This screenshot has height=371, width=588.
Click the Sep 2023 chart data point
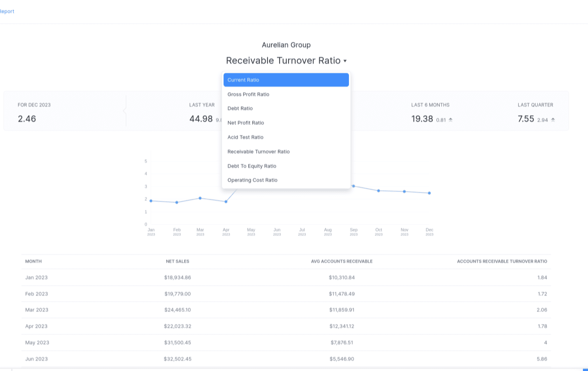click(354, 186)
